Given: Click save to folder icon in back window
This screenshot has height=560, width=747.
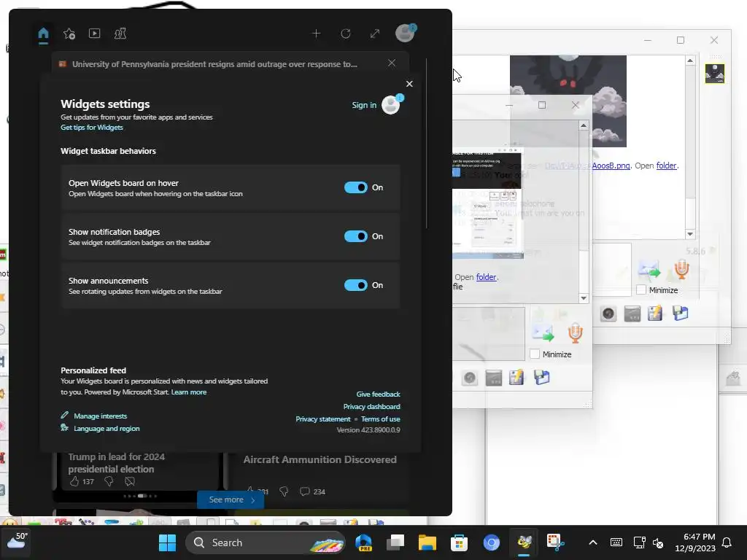Looking at the screenshot, I should [680, 313].
